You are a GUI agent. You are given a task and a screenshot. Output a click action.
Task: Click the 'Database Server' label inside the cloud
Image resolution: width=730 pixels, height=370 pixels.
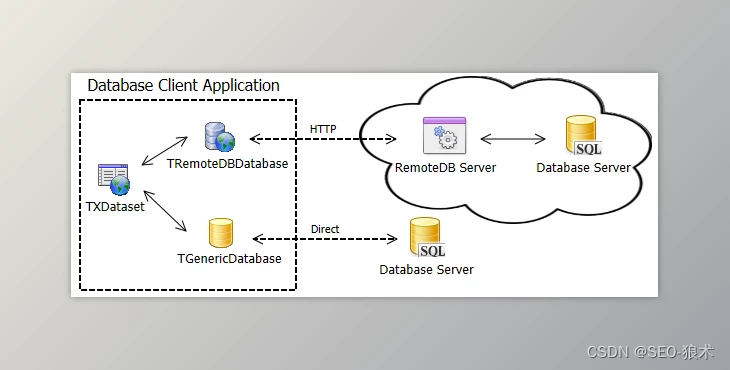coord(583,168)
